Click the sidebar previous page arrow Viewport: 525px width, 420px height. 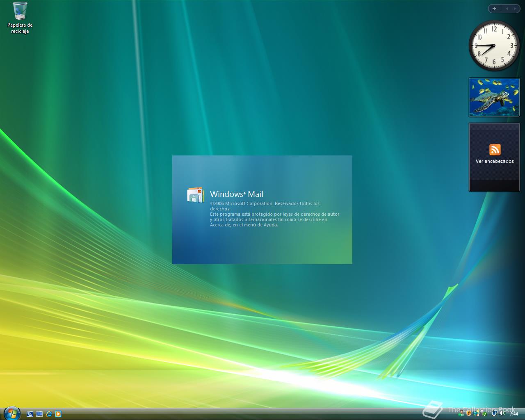coord(507,8)
